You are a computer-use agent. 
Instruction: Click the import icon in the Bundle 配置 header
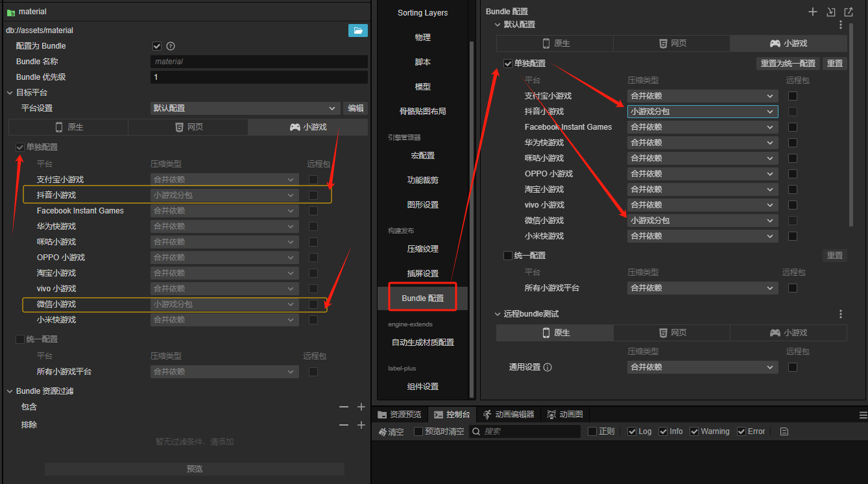[830, 12]
